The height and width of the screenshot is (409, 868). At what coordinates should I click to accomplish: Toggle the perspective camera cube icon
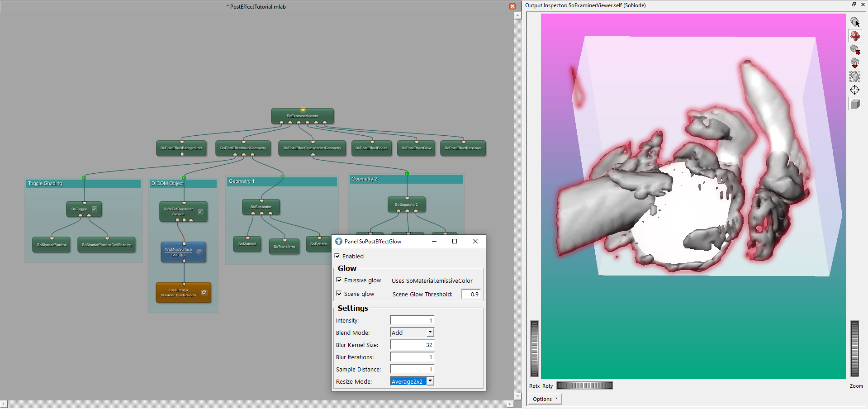coord(854,104)
